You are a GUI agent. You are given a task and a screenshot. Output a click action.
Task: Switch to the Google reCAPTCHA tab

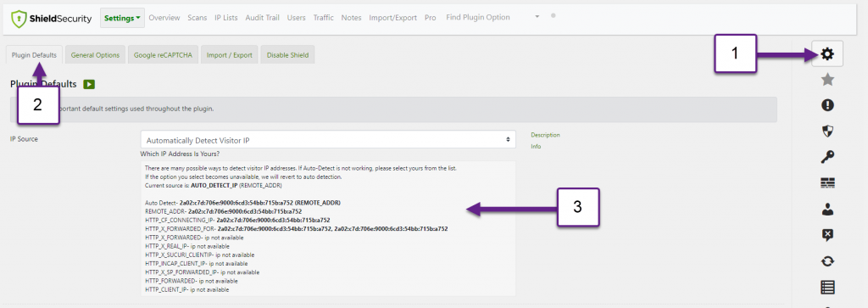tap(164, 55)
